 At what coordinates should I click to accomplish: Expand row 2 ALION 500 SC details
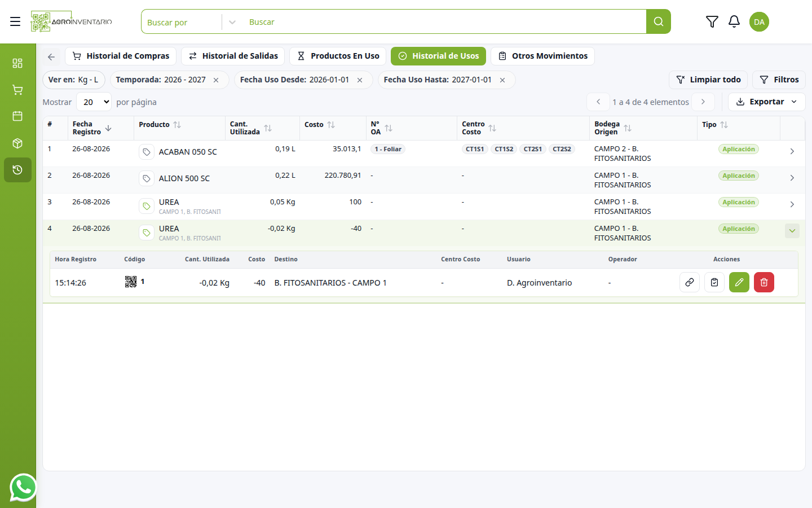pos(792,178)
